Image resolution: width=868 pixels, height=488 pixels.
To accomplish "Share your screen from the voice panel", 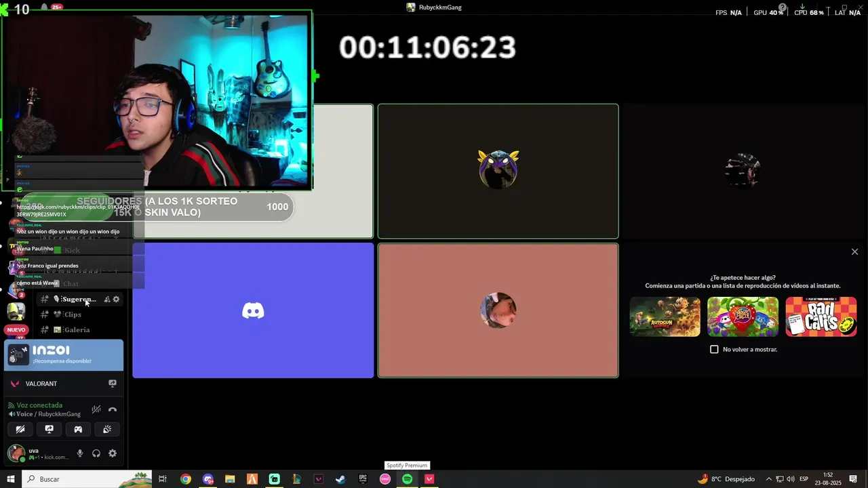I will [49, 429].
